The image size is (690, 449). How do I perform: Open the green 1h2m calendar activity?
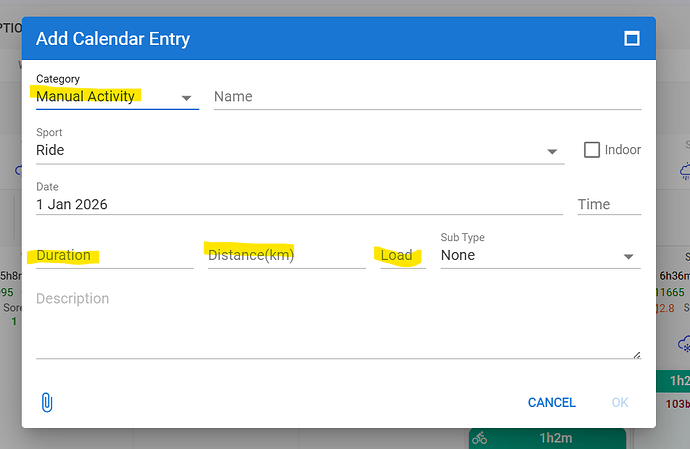pyautogui.click(x=548, y=438)
